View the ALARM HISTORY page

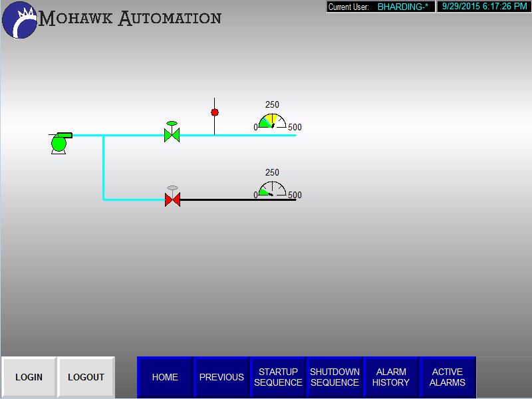pos(391,377)
